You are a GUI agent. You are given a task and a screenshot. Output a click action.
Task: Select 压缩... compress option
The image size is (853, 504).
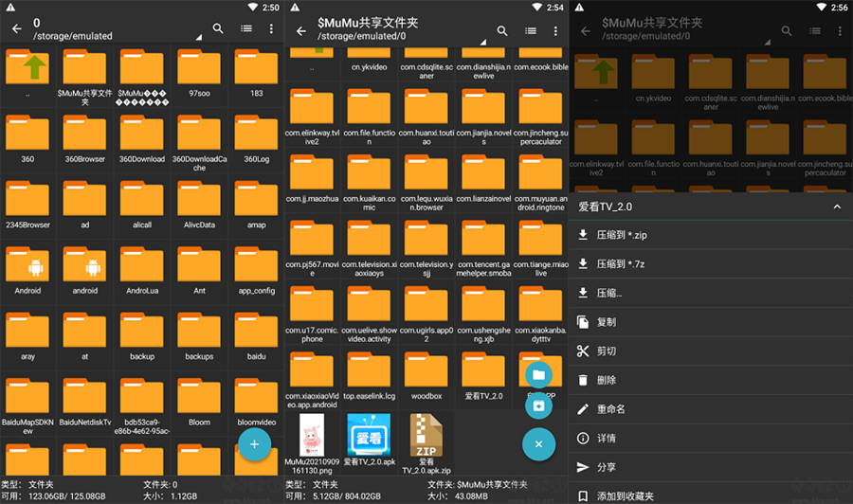pyautogui.click(x=711, y=293)
